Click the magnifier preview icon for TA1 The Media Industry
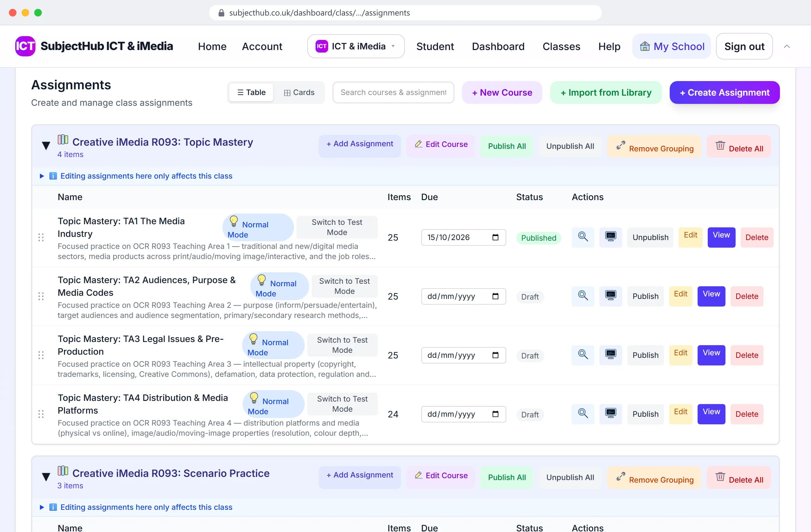Image resolution: width=811 pixels, height=532 pixels. pyautogui.click(x=583, y=237)
